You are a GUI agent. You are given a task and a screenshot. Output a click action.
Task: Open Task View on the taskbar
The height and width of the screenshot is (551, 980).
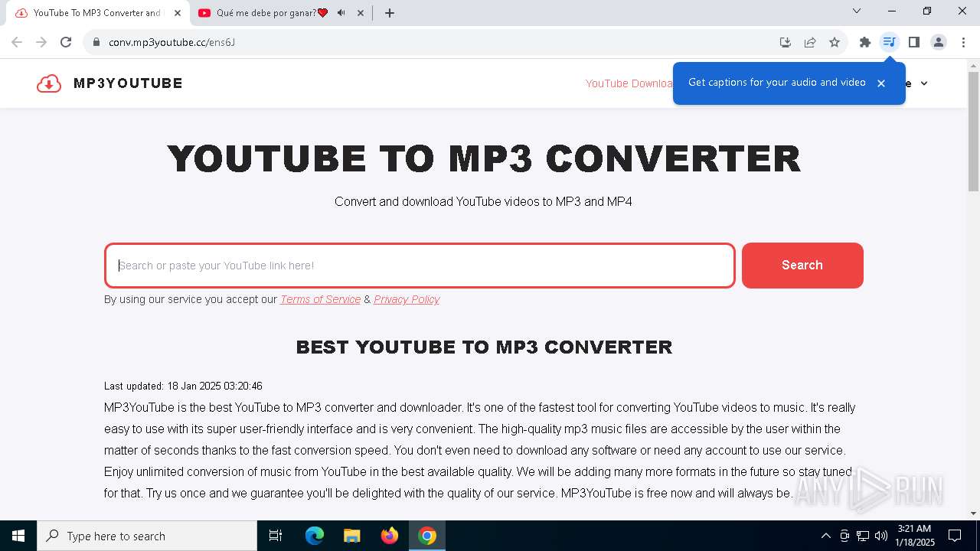pos(276,536)
